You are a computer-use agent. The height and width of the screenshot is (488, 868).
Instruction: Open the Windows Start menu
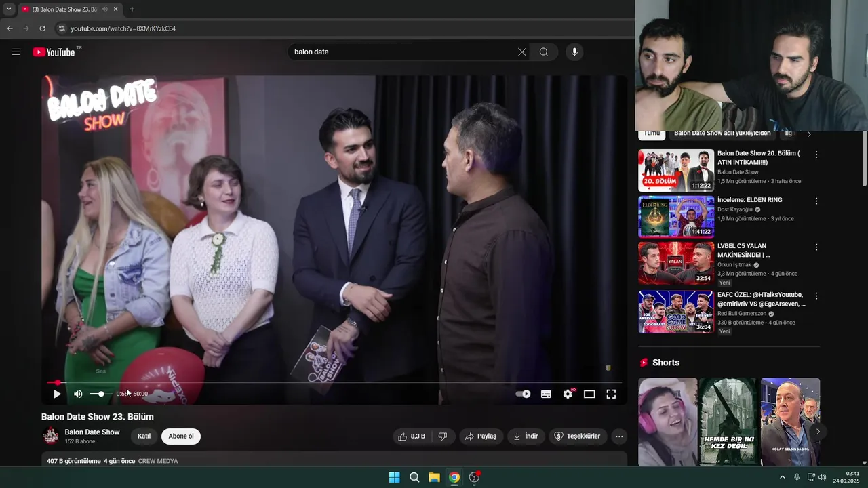pyautogui.click(x=394, y=477)
